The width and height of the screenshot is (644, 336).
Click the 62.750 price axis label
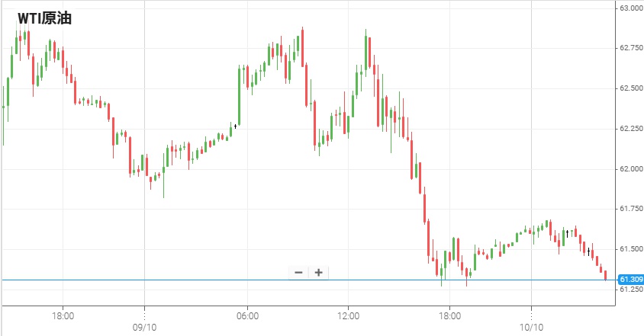tap(630, 48)
